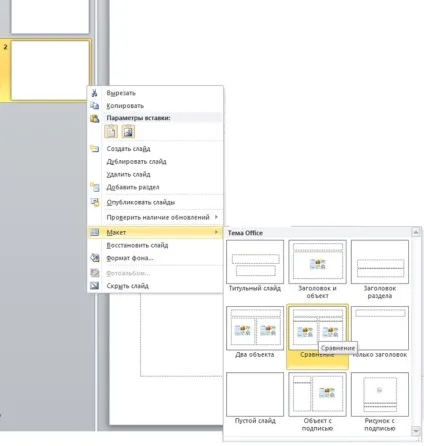The image size is (424, 446).
Task: Pick the Объект с подписью layout
Action: 317,394
